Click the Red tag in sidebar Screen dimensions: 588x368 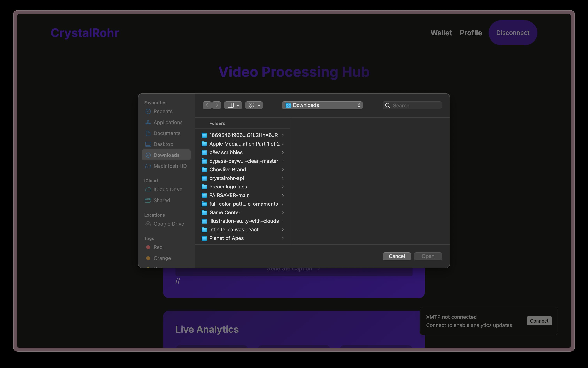[158, 247]
